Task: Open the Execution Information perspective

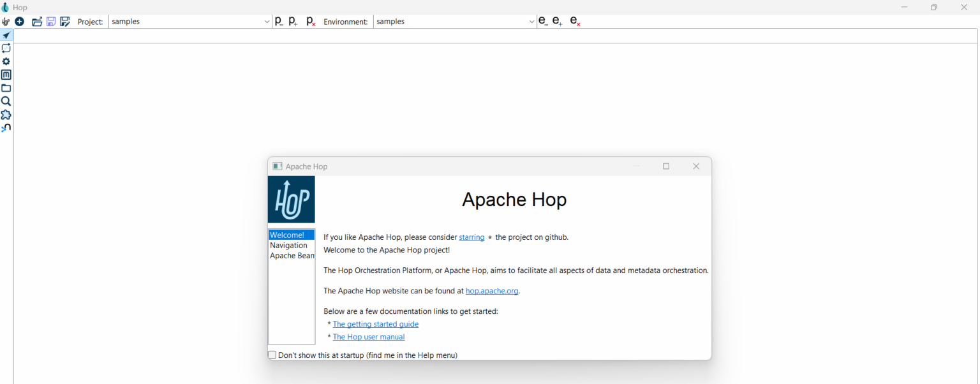Action: [6, 48]
